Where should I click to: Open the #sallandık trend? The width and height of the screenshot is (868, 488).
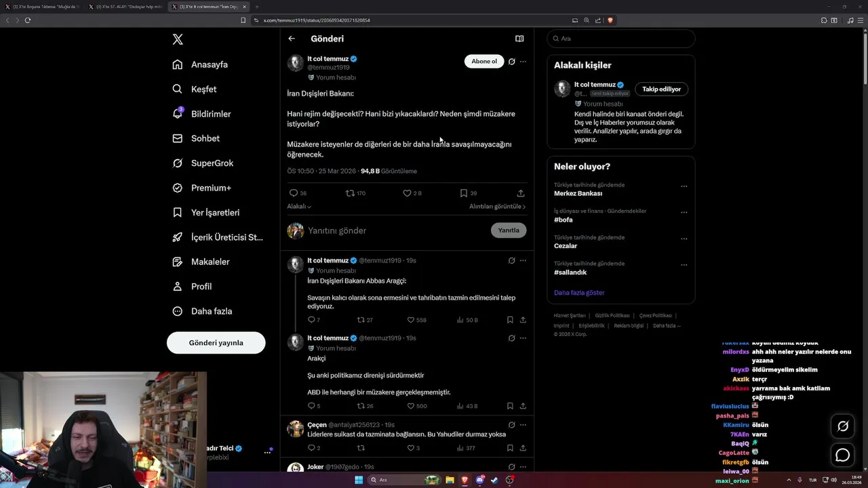pyautogui.click(x=570, y=272)
